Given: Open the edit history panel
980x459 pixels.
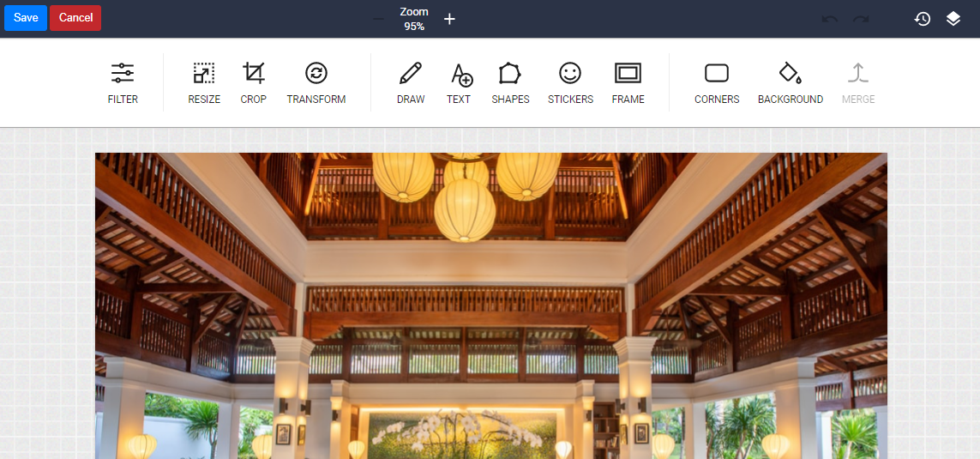Looking at the screenshot, I should coord(923,19).
